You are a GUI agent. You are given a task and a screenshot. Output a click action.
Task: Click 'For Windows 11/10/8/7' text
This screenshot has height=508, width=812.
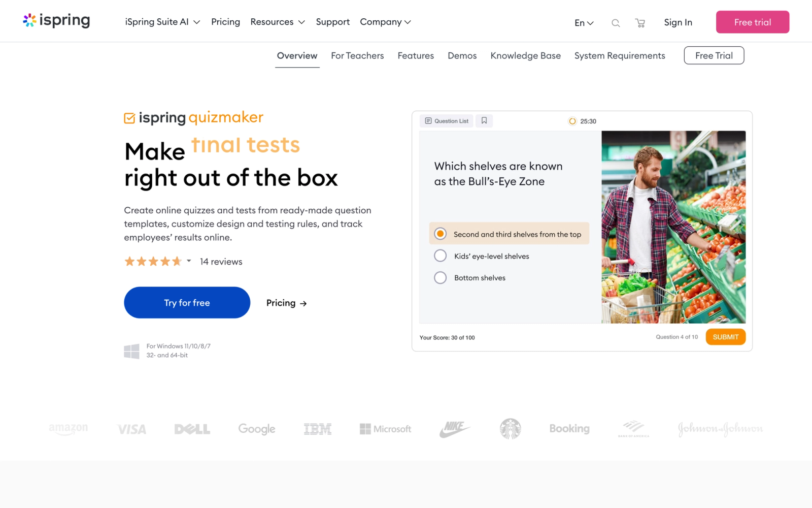(178, 346)
